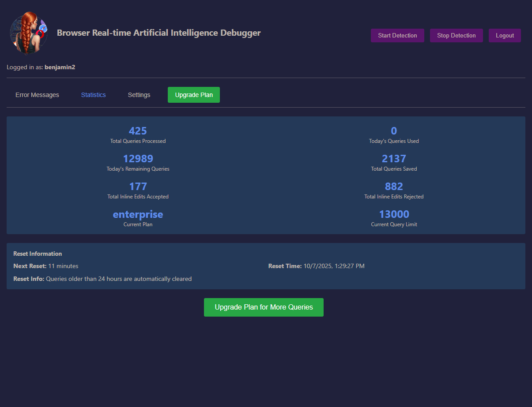532x407 pixels.
Task: Select Total Inline Edits Rejected count 882
Action: pyautogui.click(x=394, y=187)
